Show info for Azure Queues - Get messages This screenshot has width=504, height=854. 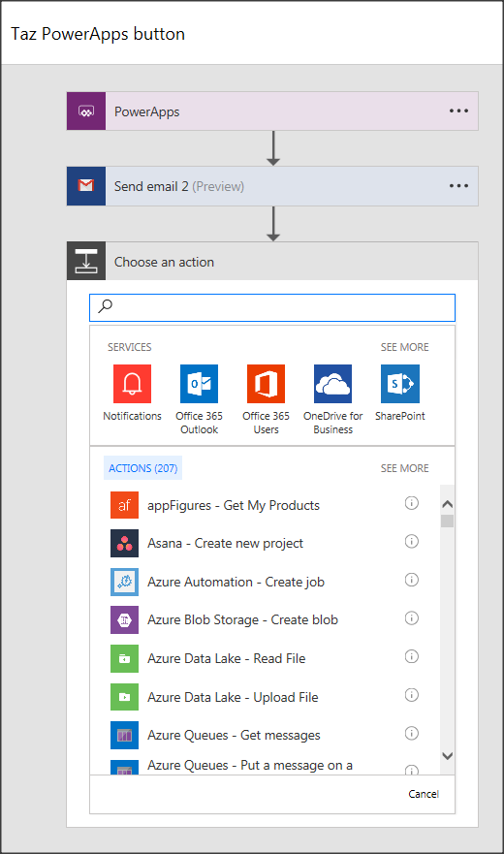411,733
